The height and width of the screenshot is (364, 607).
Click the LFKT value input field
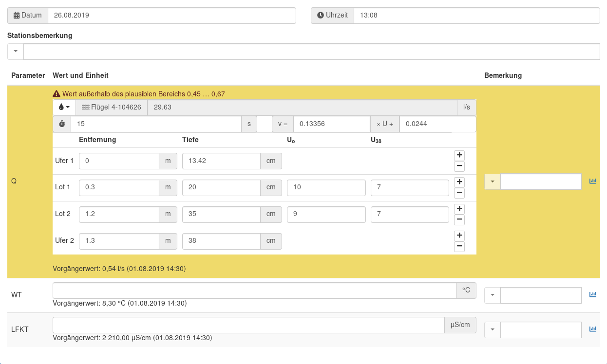coord(248,325)
